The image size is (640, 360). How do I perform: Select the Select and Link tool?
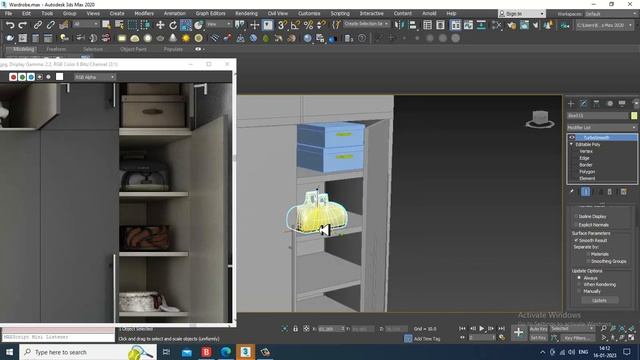point(38,25)
